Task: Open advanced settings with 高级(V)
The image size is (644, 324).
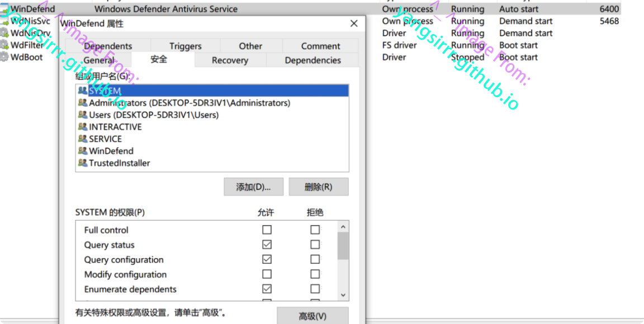Action: 312,316
